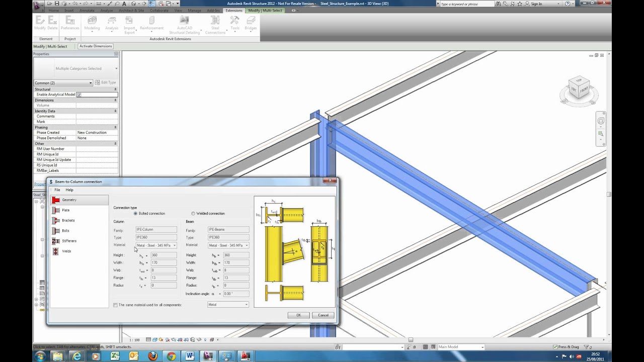The height and width of the screenshot is (362, 644).
Task: Toggle the Press & Drag checkbox
Action: tap(555, 347)
